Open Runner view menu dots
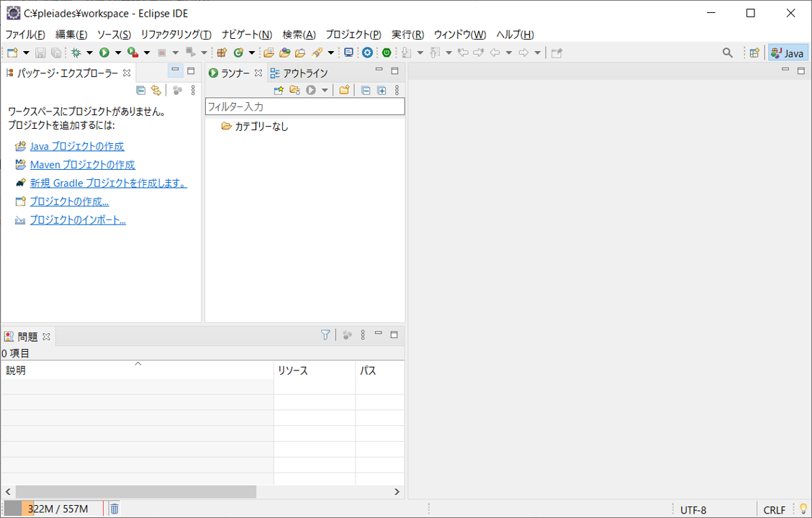The image size is (812, 518). pyautogui.click(x=397, y=91)
